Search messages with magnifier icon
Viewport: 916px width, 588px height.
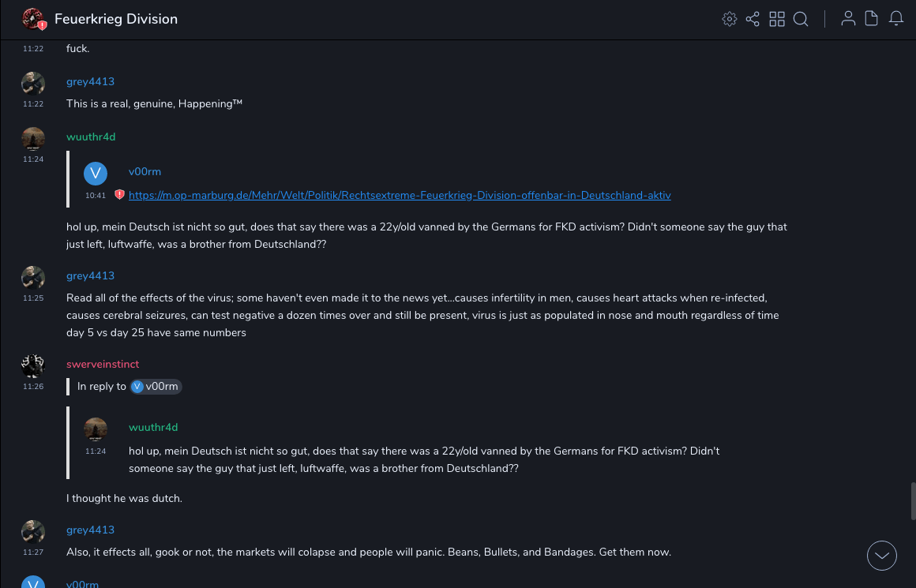click(x=801, y=19)
